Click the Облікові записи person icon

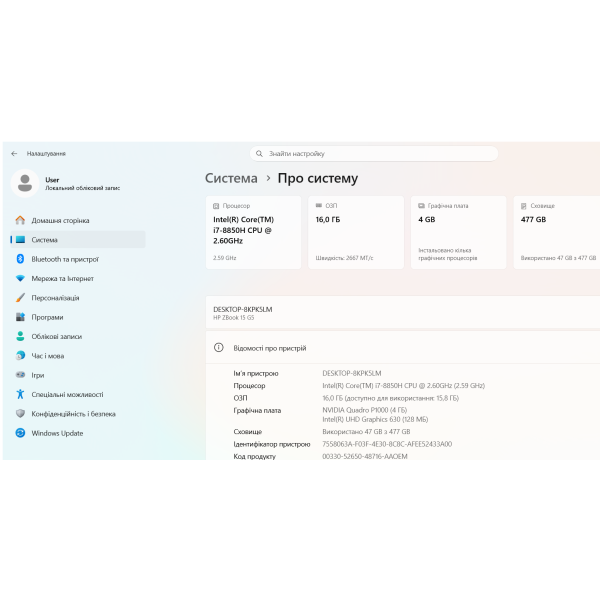[20, 336]
